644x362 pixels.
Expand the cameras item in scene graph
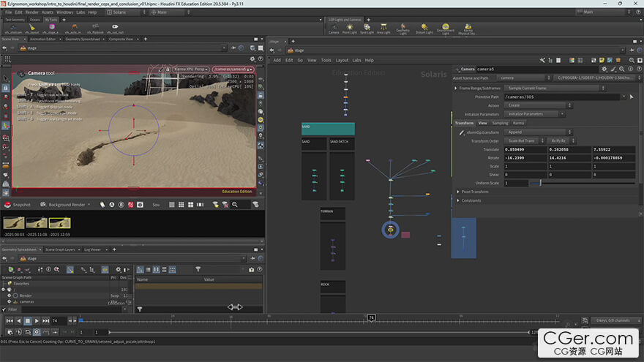(9, 301)
